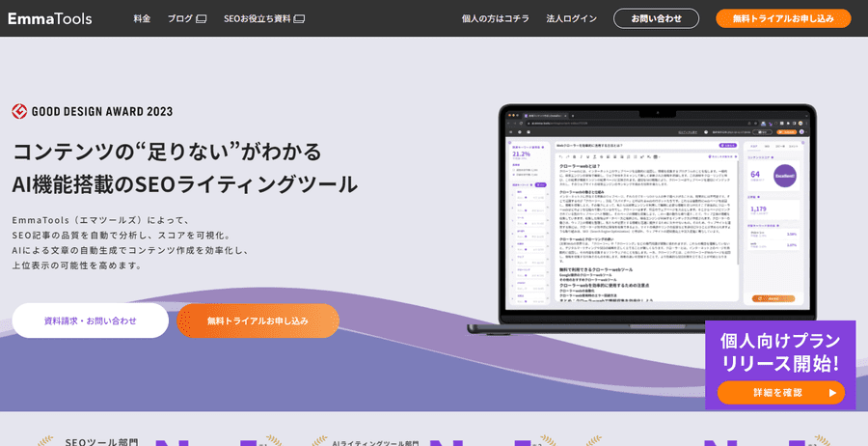
Task: Click the header お問い合わせ button
Action: 656,18
